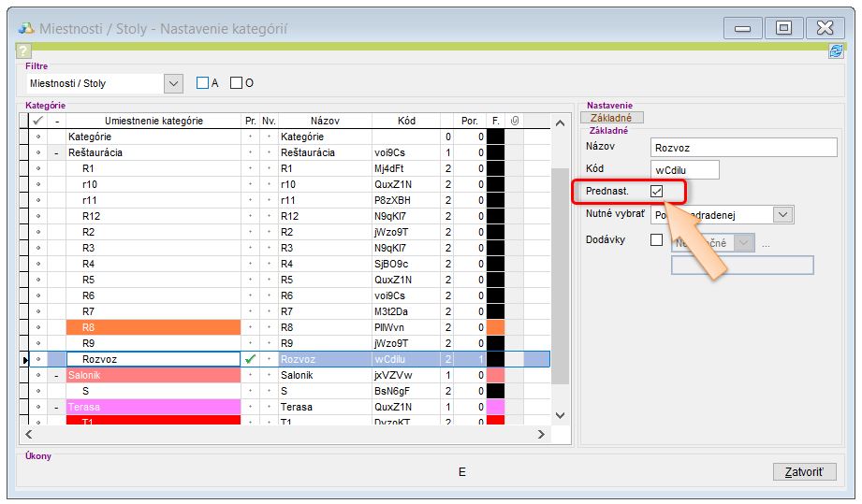Image resolution: width=862 pixels, height=504 pixels.
Task: Toggle the A filter checkbox
Action: click(x=202, y=83)
